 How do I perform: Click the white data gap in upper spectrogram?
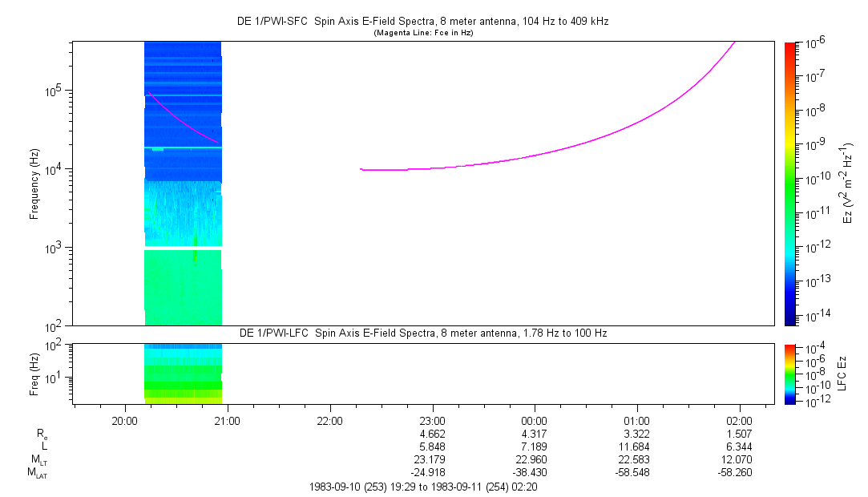coord(183,248)
